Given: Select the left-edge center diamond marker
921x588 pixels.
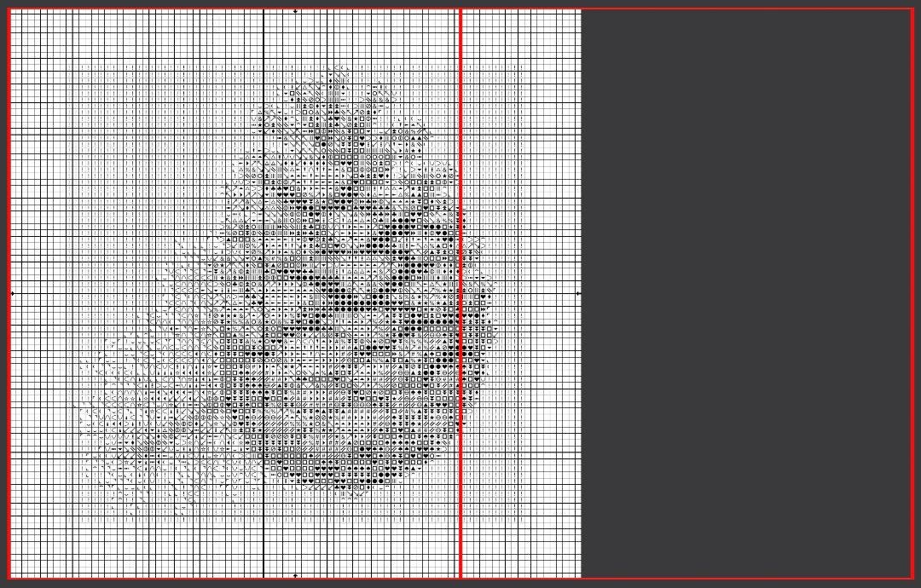Looking at the screenshot, I should click(12, 292).
